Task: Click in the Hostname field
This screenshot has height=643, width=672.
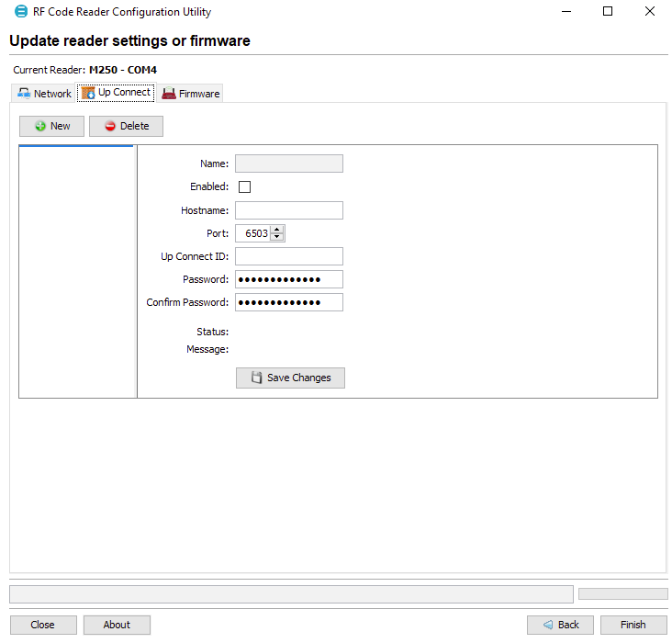Action: 288,210
